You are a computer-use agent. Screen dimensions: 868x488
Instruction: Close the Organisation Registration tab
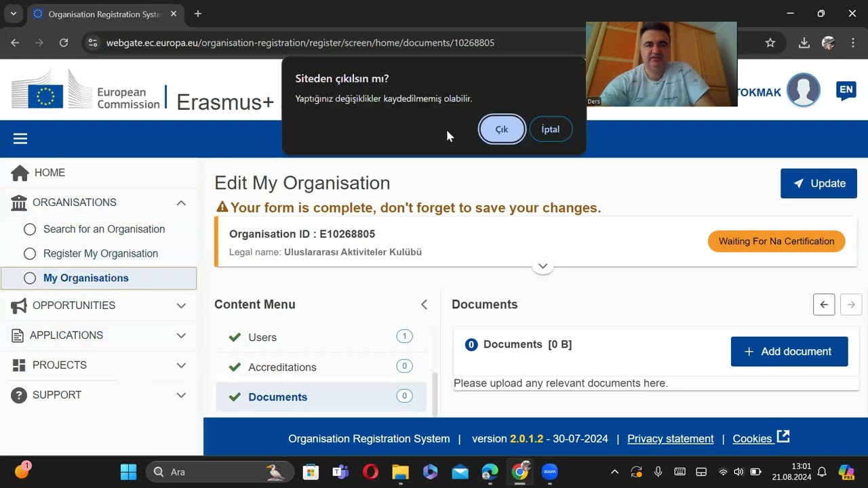coord(174,14)
